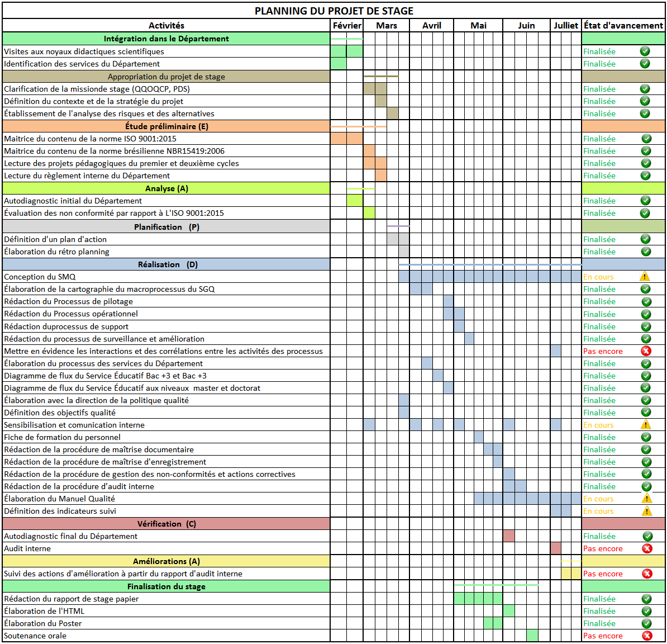The image size is (667, 644).
Task: Click green check for Définition d'un plan d'action
Action: click(645, 239)
